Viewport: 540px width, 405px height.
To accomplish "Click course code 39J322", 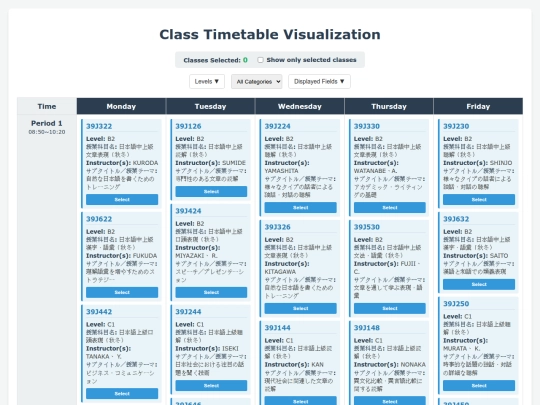I will coord(99,126).
